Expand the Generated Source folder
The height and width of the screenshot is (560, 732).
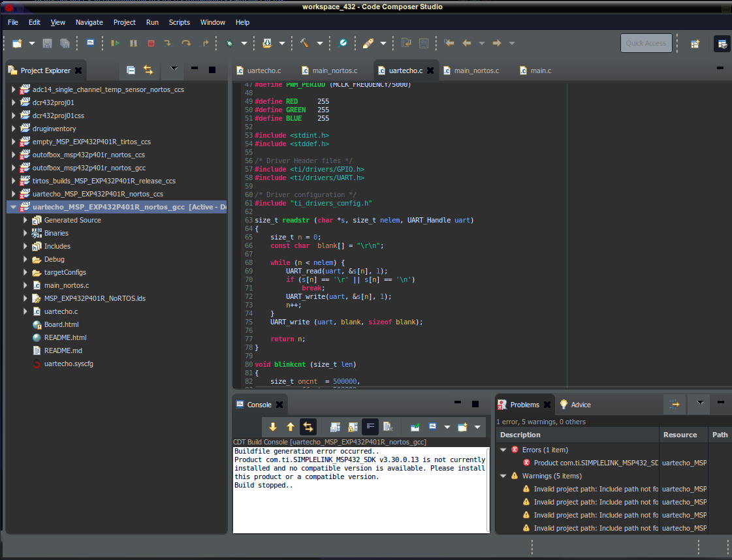tap(25, 220)
